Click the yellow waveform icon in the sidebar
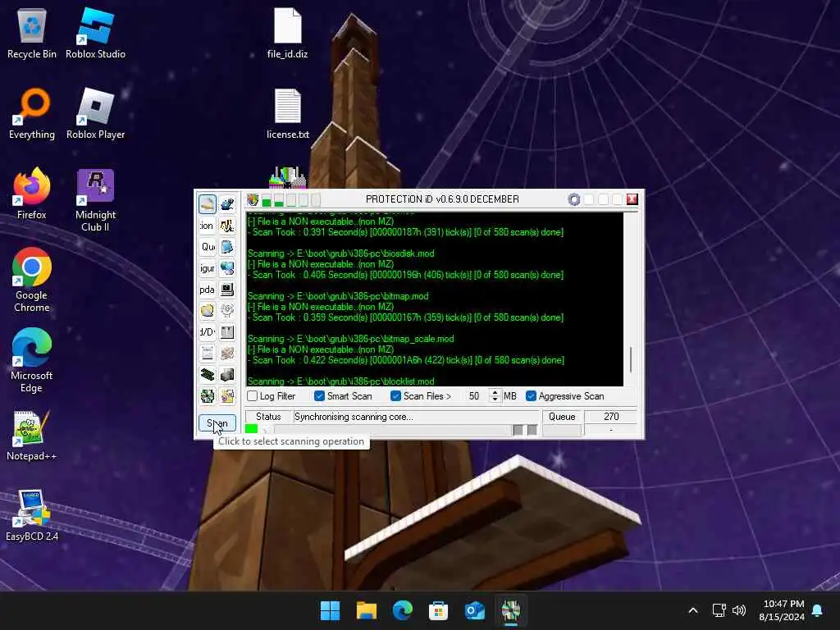The image size is (840, 630). [x=227, y=226]
